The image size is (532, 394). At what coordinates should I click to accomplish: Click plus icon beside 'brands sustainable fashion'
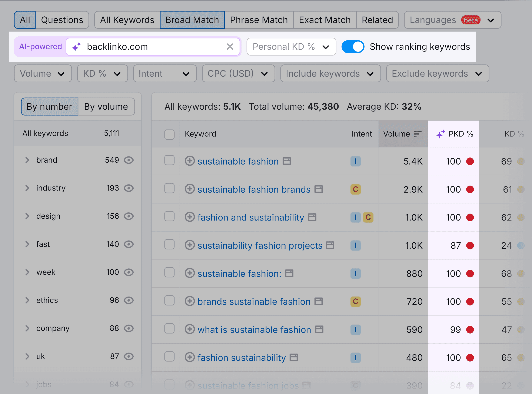coord(190,301)
